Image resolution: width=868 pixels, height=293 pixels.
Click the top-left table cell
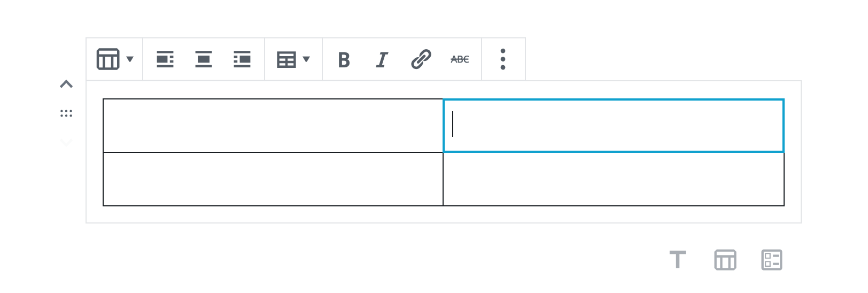point(273,126)
